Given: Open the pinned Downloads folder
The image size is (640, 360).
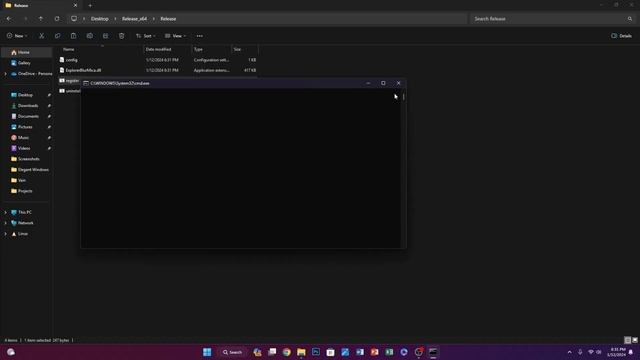Looking at the screenshot, I should [27, 106].
